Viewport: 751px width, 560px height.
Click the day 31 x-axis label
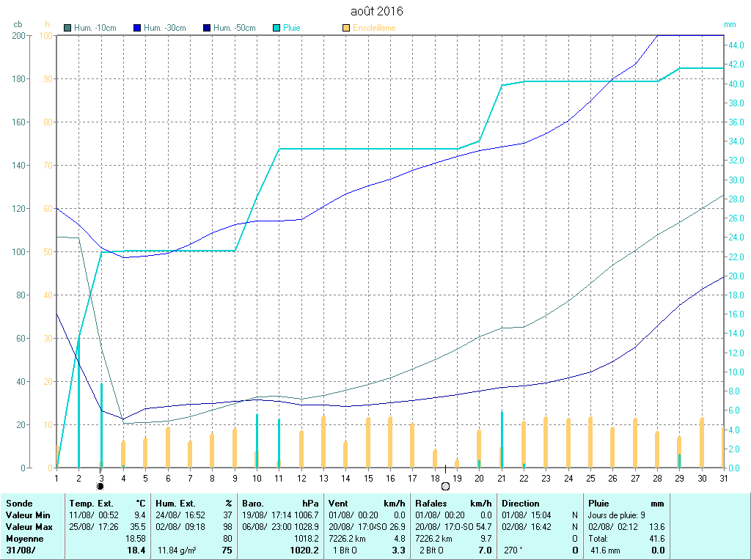[723, 478]
